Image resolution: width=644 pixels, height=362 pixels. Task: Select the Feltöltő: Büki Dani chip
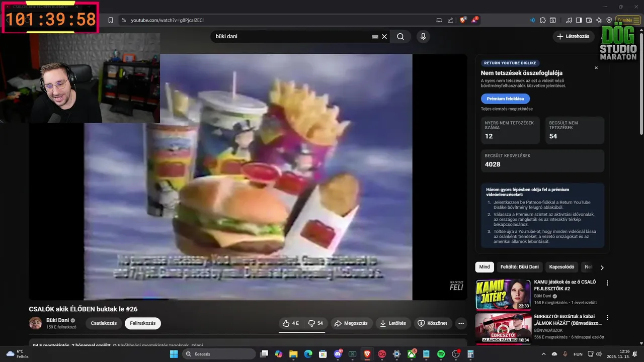point(520,267)
